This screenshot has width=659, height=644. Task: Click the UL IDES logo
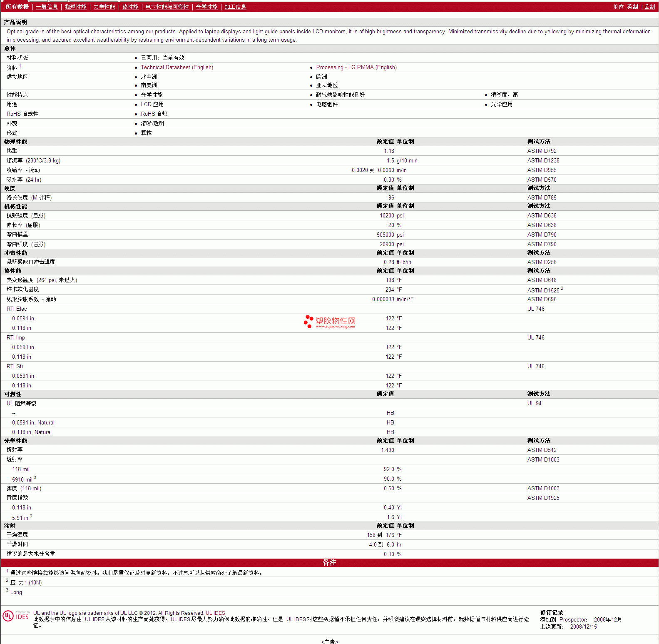tap(16, 616)
